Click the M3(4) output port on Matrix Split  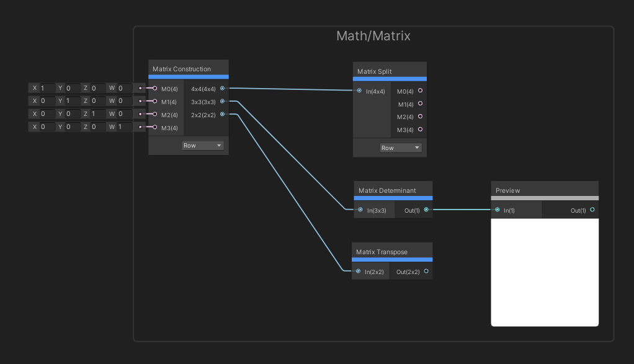tap(420, 130)
